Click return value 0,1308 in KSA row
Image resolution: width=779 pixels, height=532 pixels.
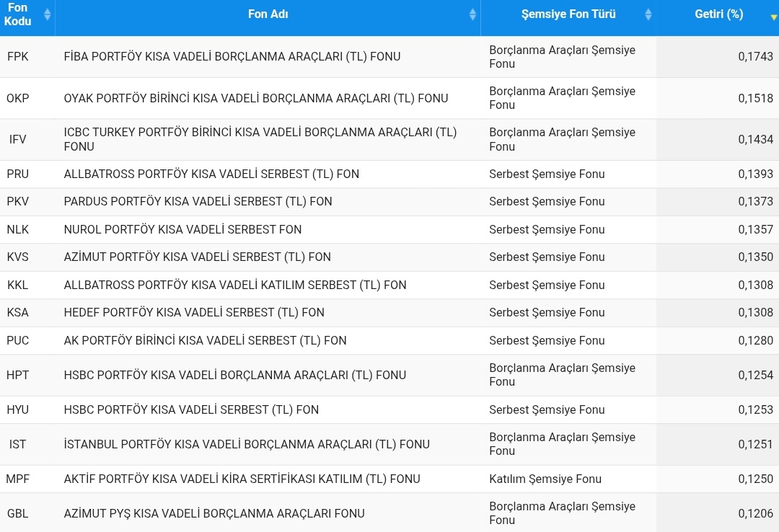tap(756, 312)
